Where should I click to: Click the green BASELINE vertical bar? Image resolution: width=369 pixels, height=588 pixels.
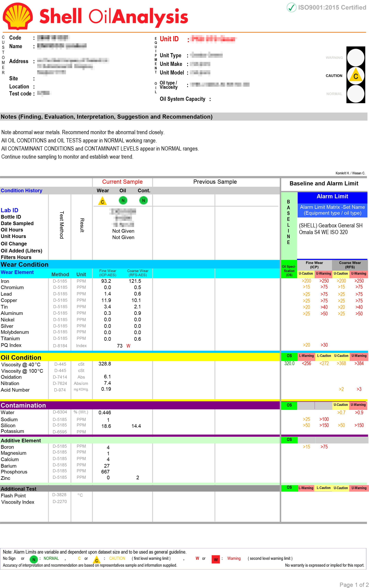[x=289, y=226]
